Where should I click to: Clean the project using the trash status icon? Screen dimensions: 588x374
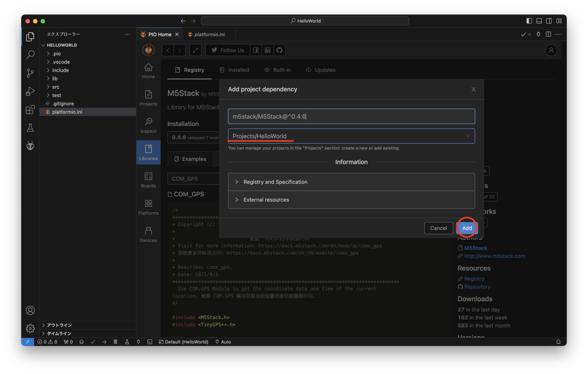pos(116,342)
